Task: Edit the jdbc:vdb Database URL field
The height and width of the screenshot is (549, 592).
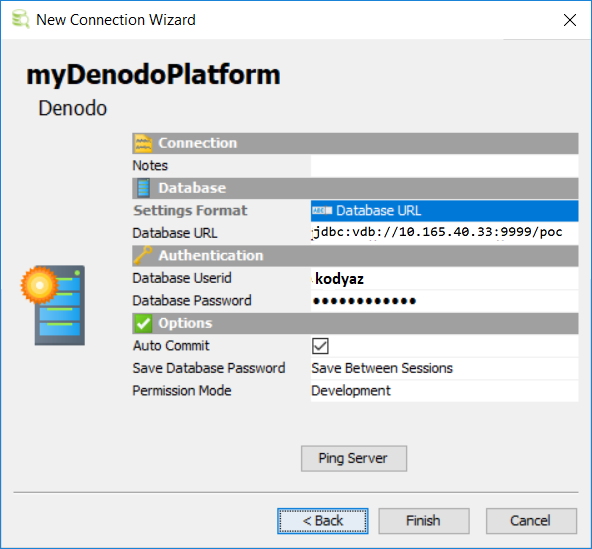Action: [444, 233]
